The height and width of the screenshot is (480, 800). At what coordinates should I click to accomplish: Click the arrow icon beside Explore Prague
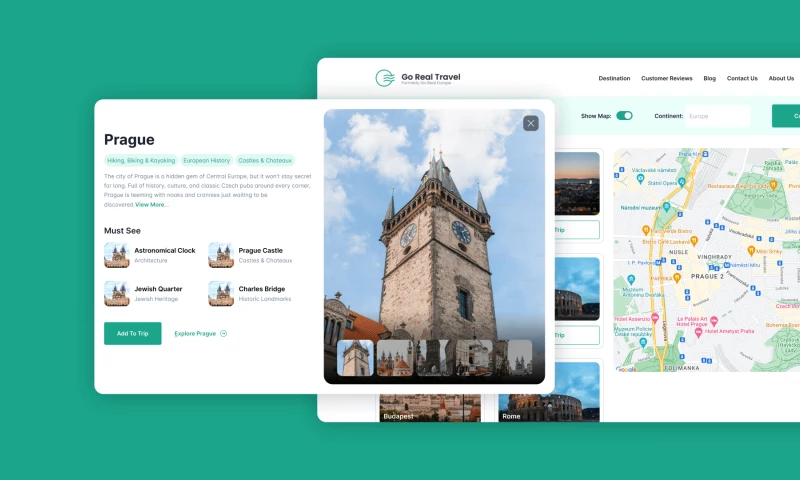(x=223, y=334)
